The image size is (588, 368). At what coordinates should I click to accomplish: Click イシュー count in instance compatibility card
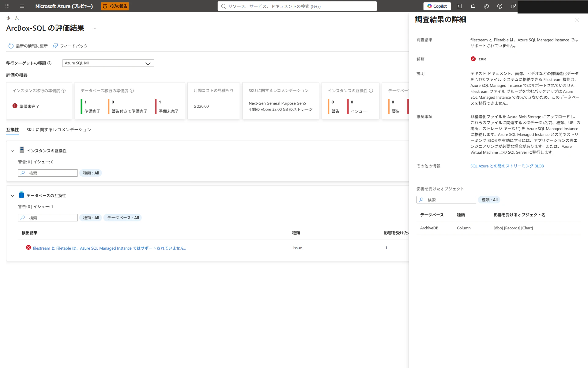pyautogui.click(x=352, y=102)
